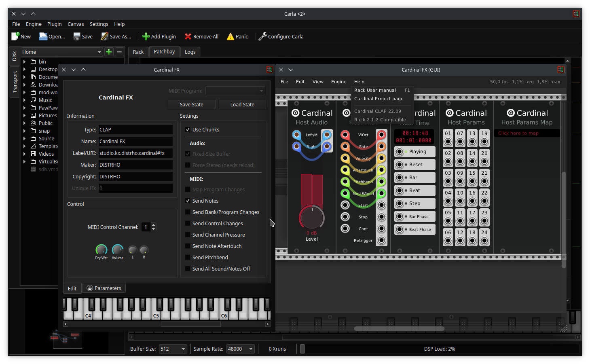Switch to the Rack tab
This screenshot has height=364, width=590.
(x=138, y=52)
